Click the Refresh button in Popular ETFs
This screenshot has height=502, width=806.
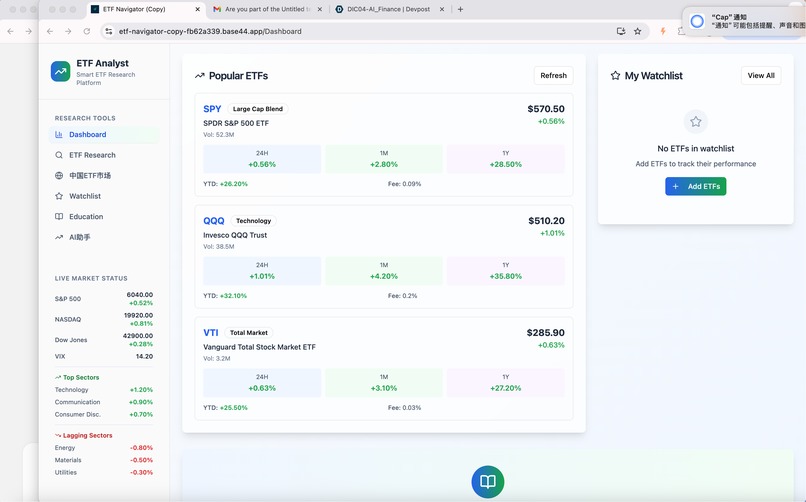[x=554, y=76]
